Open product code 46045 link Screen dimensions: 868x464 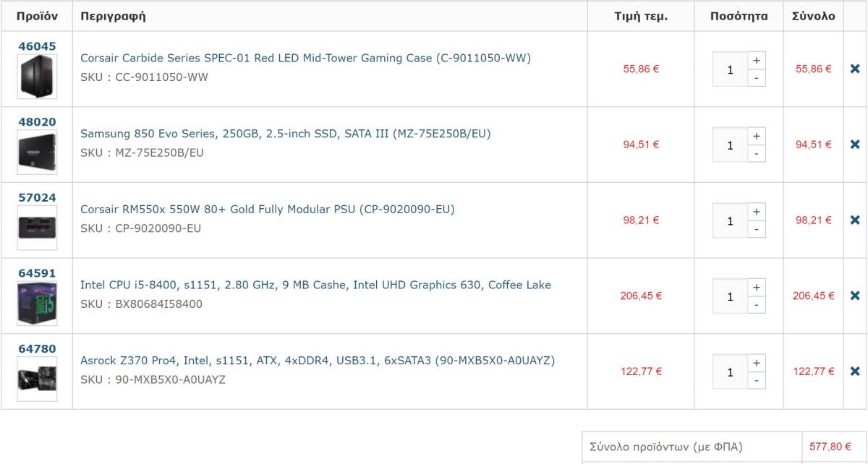point(37,46)
